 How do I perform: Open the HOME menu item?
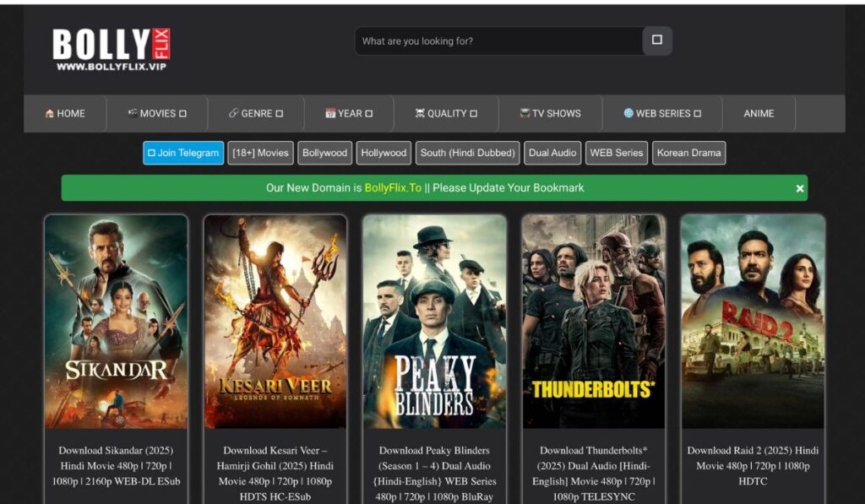65,114
